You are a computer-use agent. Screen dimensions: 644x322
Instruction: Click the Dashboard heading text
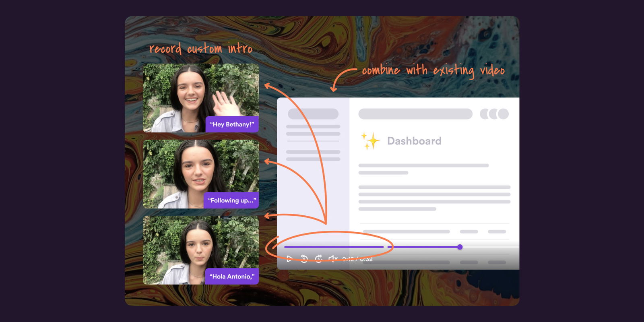point(414,141)
